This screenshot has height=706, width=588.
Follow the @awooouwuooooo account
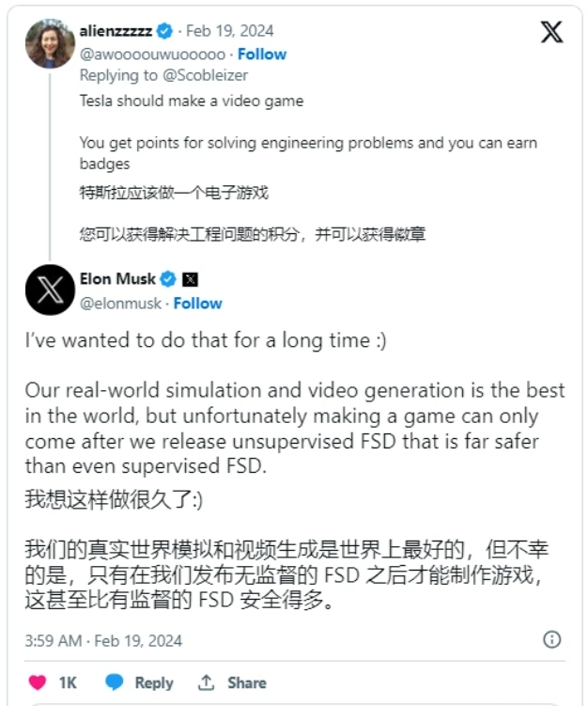click(x=262, y=55)
